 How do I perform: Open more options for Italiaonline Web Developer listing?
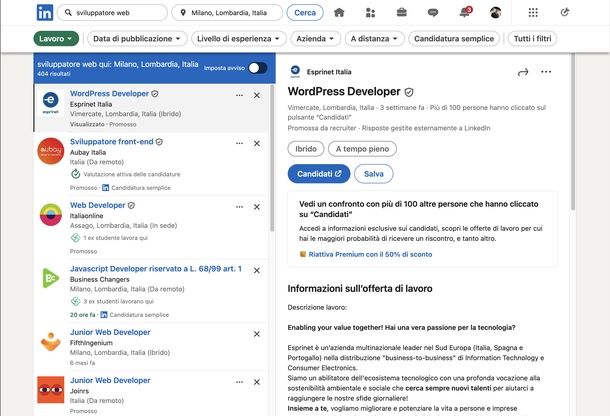[239, 207]
